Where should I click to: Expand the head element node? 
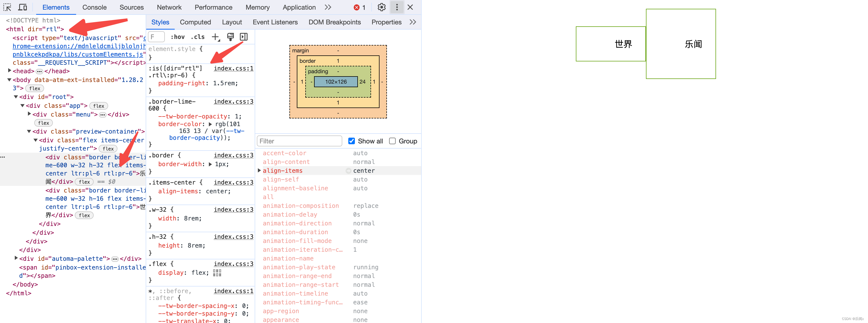tap(9, 70)
